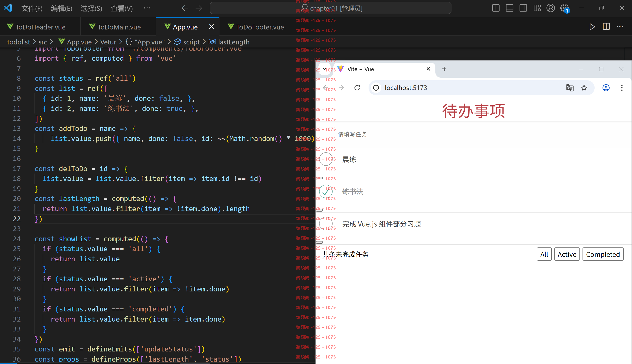Image resolution: width=632 pixels, height=364 pixels.
Task: Open the manage gear icon with badge
Action: (x=564, y=8)
